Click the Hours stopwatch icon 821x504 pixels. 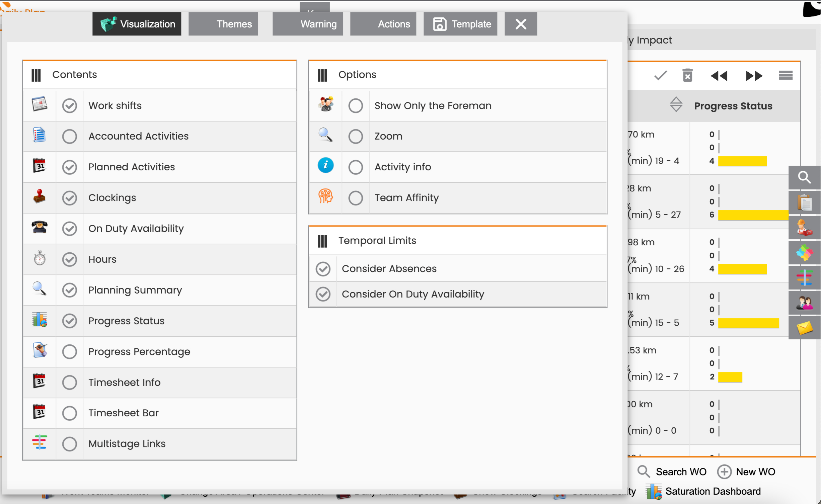[x=40, y=258]
